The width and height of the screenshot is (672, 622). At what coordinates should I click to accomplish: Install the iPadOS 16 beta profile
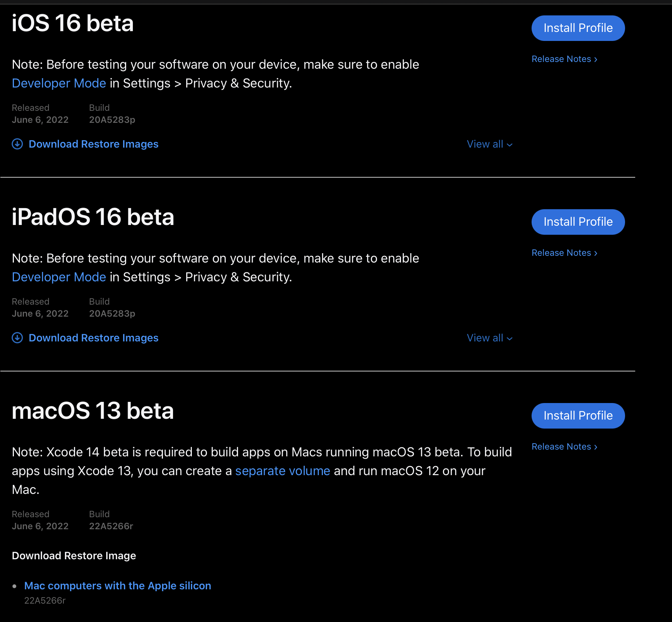click(x=578, y=222)
